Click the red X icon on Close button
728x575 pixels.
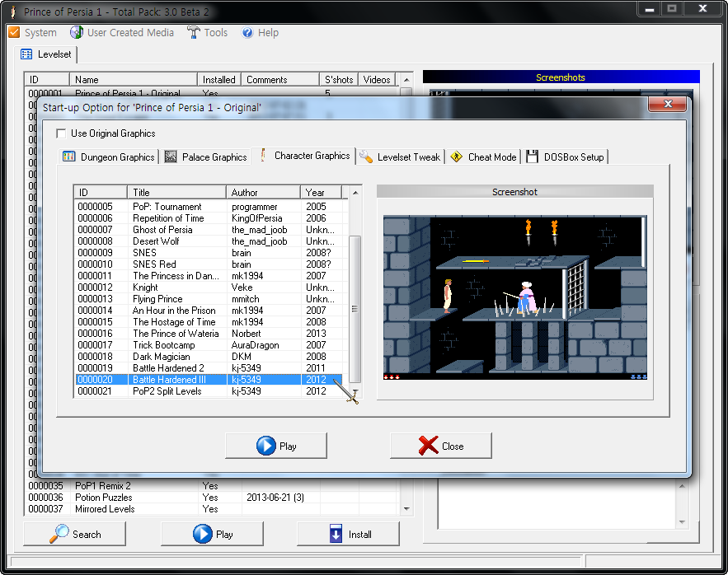pyautogui.click(x=428, y=446)
